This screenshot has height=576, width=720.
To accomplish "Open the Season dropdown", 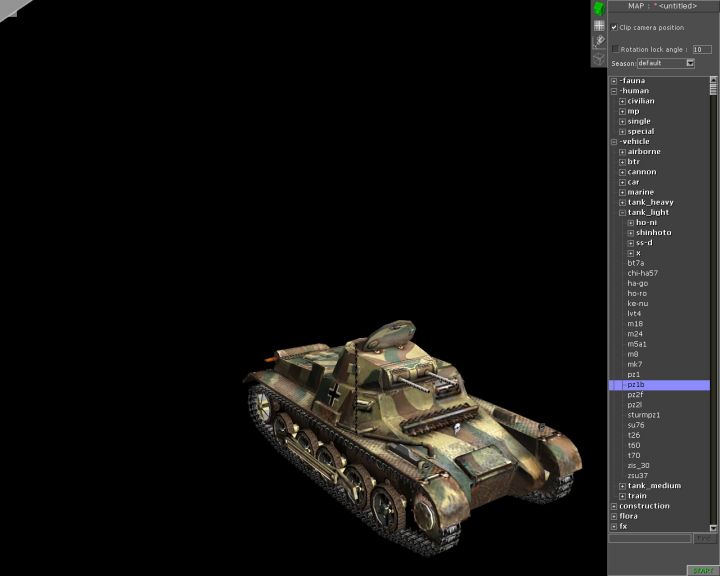I will 689,63.
